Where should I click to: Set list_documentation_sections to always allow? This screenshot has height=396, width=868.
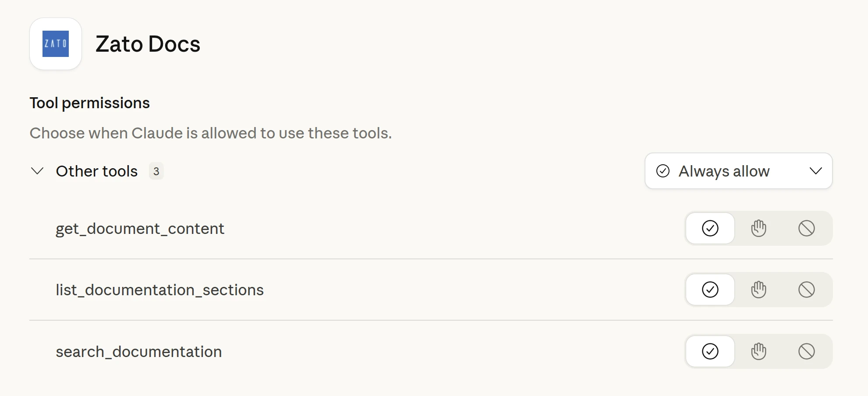710,290
